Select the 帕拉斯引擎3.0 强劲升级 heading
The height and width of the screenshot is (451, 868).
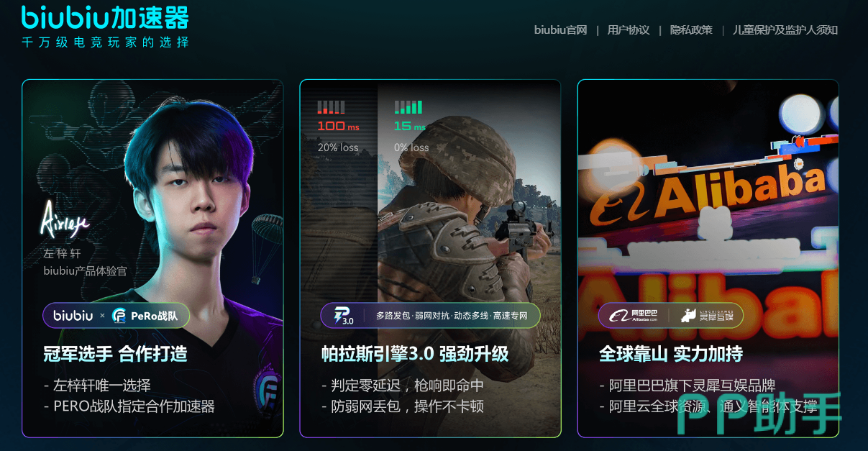pyautogui.click(x=415, y=354)
